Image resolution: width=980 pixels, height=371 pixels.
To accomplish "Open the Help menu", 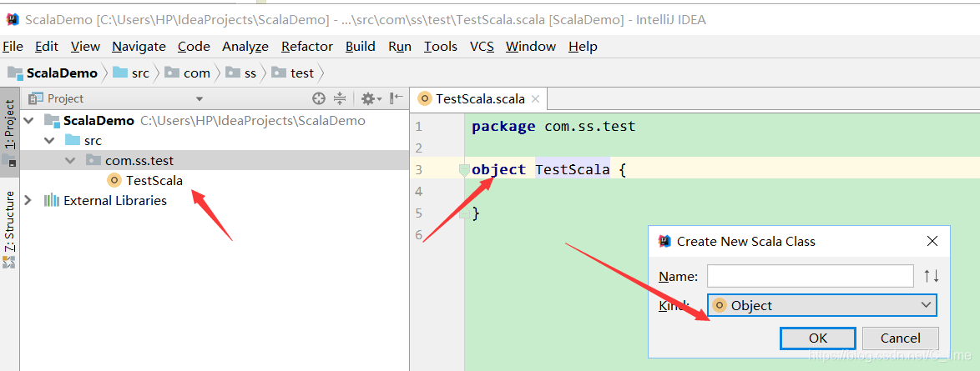I will pos(583,46).
